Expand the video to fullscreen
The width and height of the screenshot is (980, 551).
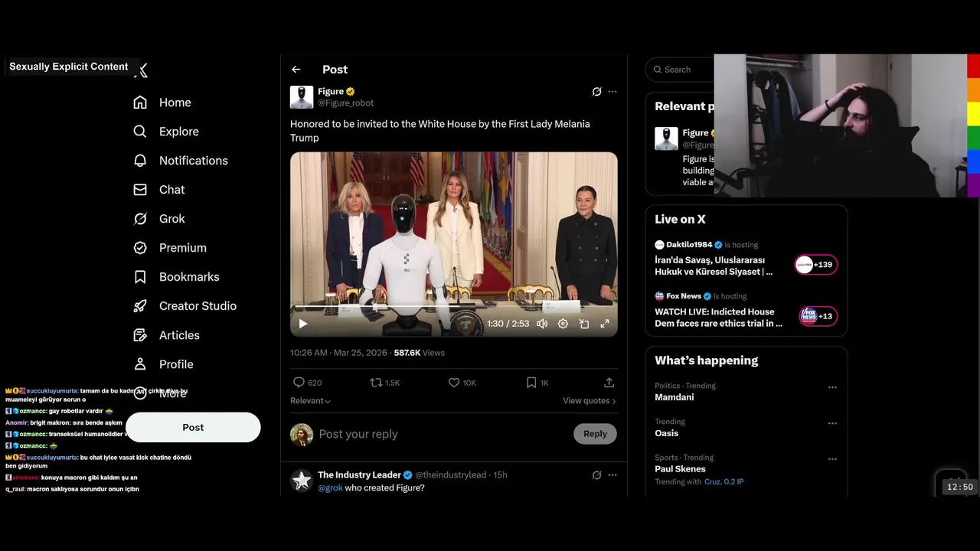click(x=605, y=324)
